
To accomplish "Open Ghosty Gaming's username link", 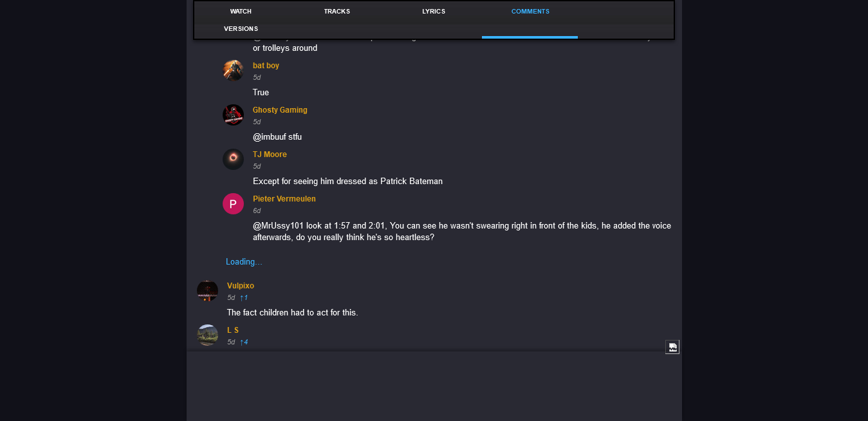I will [280, 110].
